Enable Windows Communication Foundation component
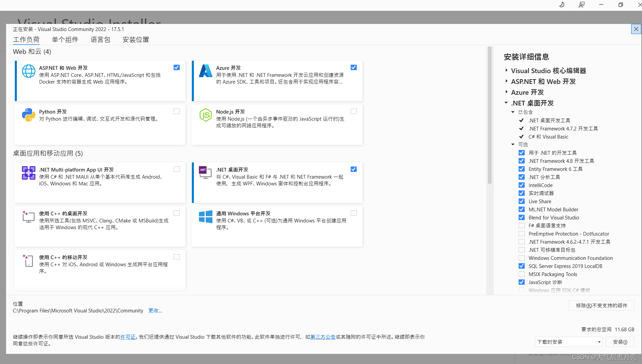The image size is (642, 364). coord(522,258)
